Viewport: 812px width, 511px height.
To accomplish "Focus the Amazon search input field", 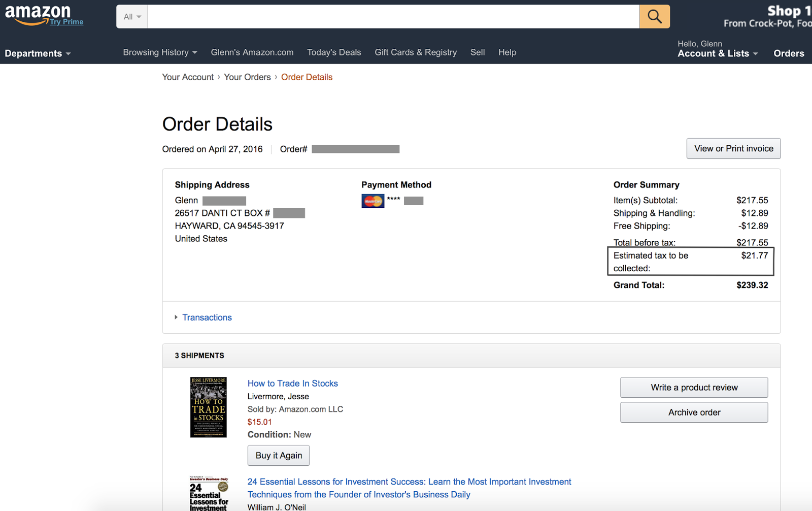I will click(393, 17).
